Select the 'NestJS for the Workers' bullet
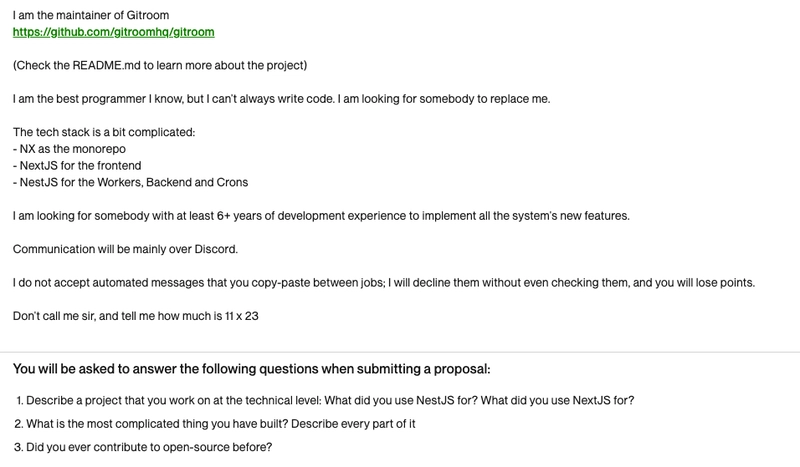800x467 pixels. [x=131, y=183]
